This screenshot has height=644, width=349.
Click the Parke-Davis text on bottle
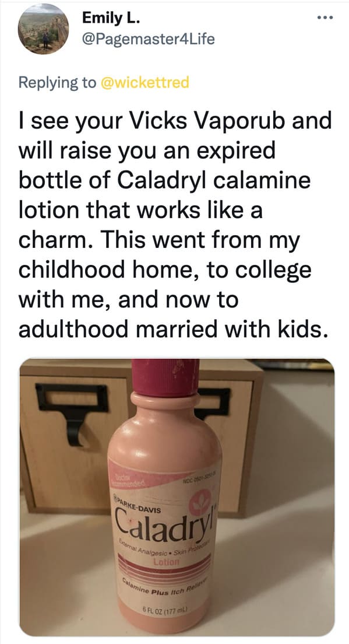[138, 508]
